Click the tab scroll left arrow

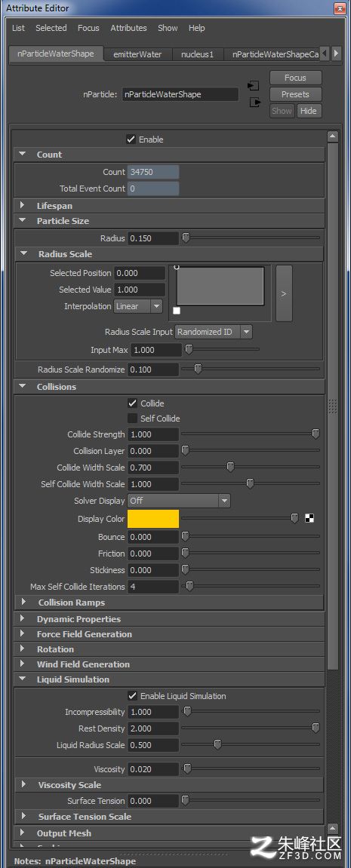(x=325, y=54)
